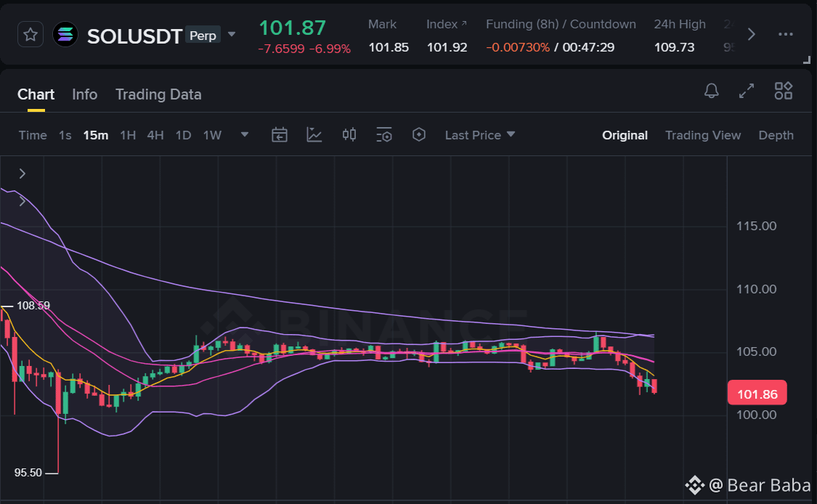The height and width of the screenshot is (504, 817).
Task: Select the Time chart interval
Action: tap(33, 136)
